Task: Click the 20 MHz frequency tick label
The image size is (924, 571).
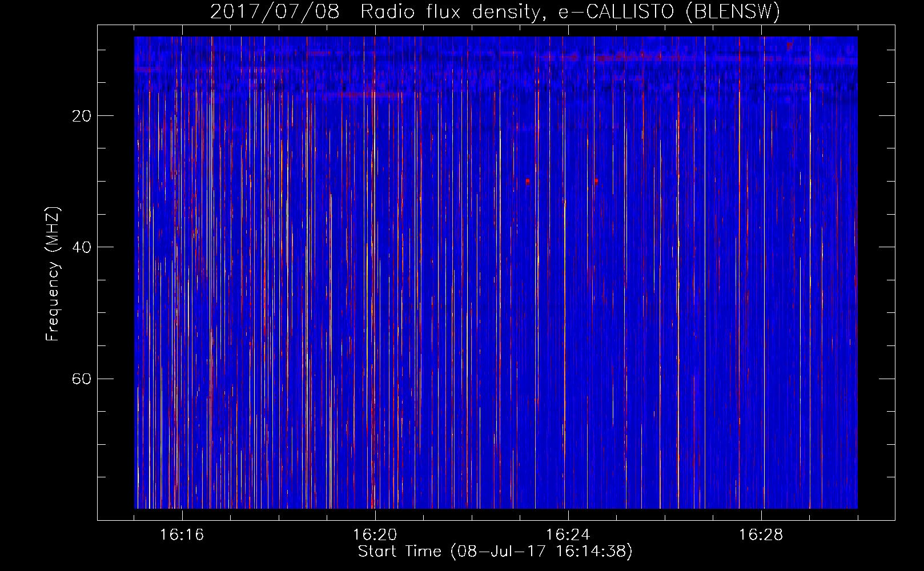Action: tap(82, 116)
